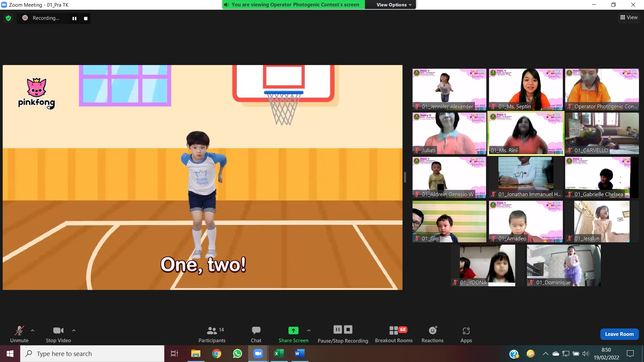Open Breakout Rooms
The height and width of the screenshot is (362, 644).
(394, 334)
